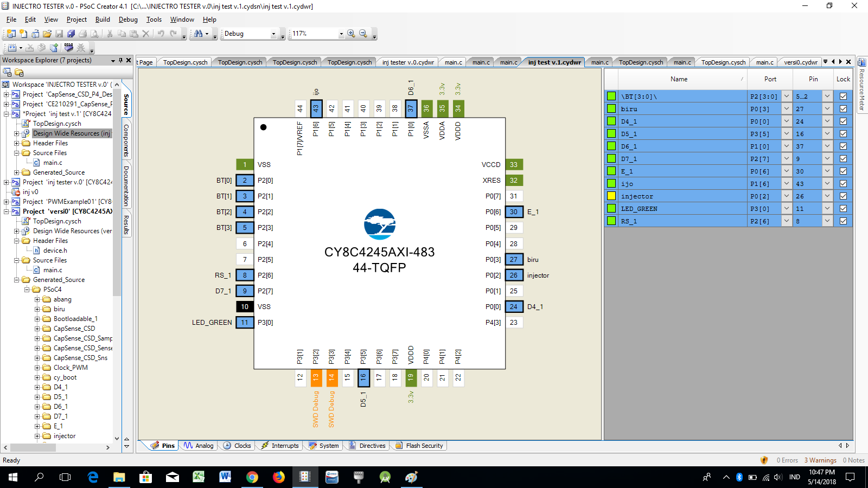Click the Program chip icon in toolbar
Image resolution: width=868 pixels, height=488 pixels.
pos(68,48)
